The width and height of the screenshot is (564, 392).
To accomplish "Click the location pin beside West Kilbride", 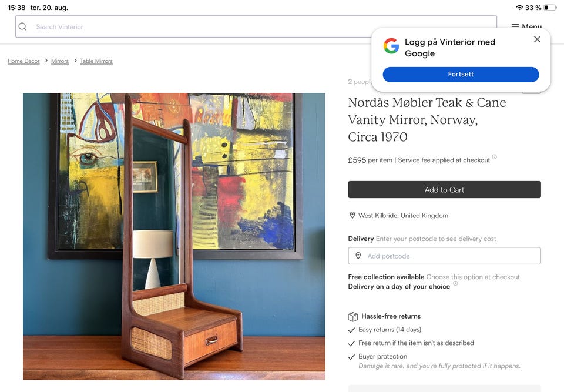I will [x=352, y=215].
